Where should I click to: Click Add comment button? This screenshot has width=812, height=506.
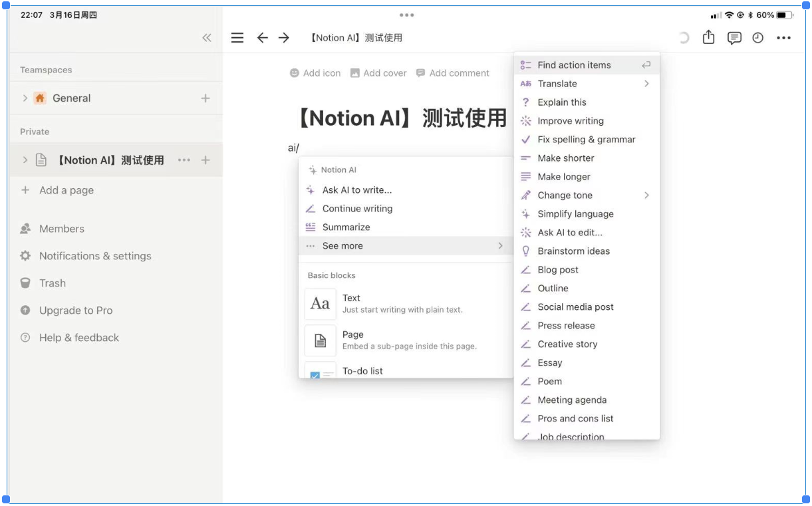click(x=453, y=73)
